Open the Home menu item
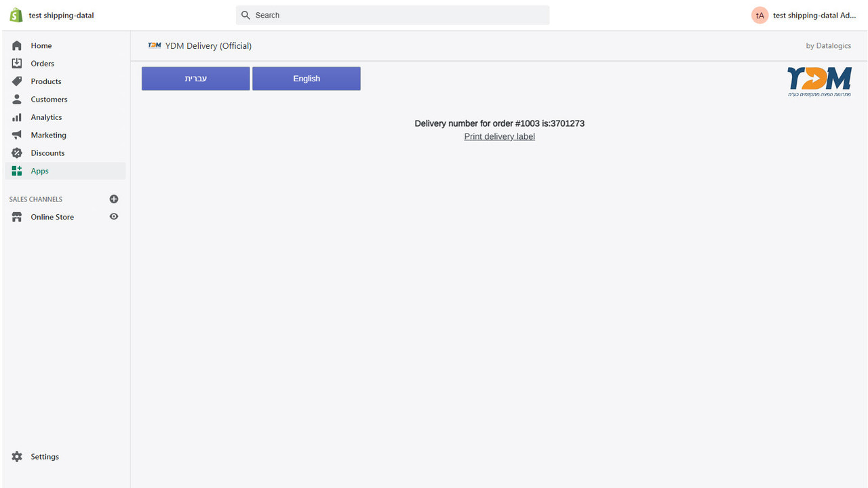This screenshot has height=488, width=868. pyautogui.click(x=41, y=45)
